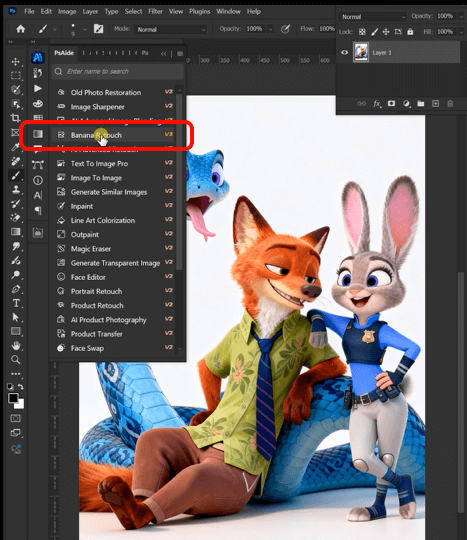467x540 pixels.
Task: Open the brush Opacity dropdown arrow
Action: (x=271, y=29)
